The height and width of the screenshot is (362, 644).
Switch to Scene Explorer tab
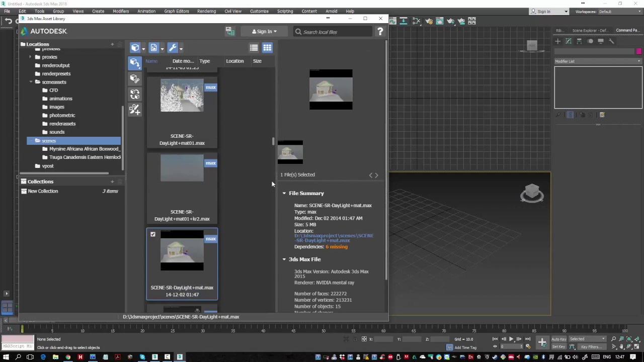(x=590, y=30)
